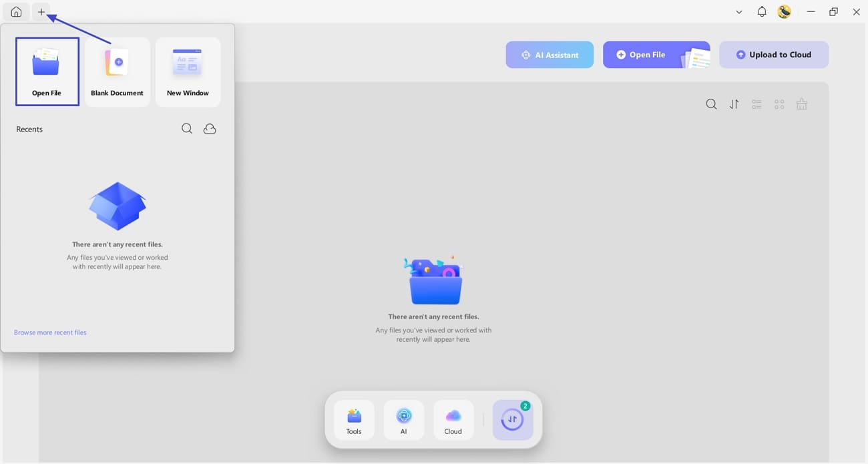
Task: Expand the title bar dropdown chevron
Action: pyautogui.click(x=739, y=12)
